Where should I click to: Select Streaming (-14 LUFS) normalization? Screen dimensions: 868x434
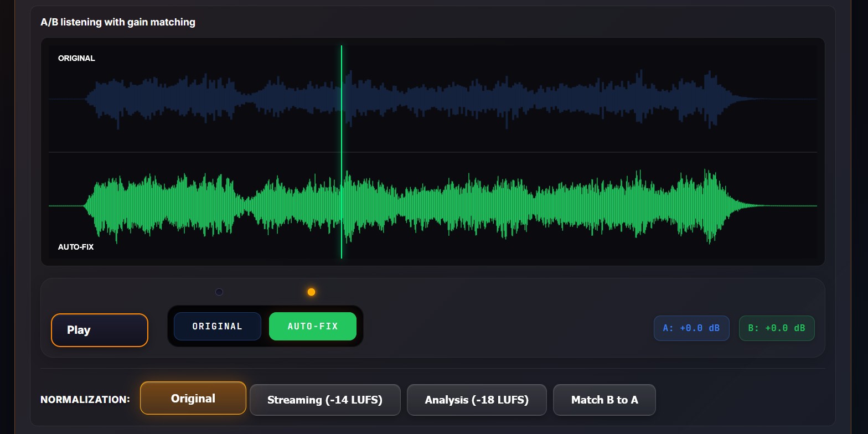click(x=325, y=400)
